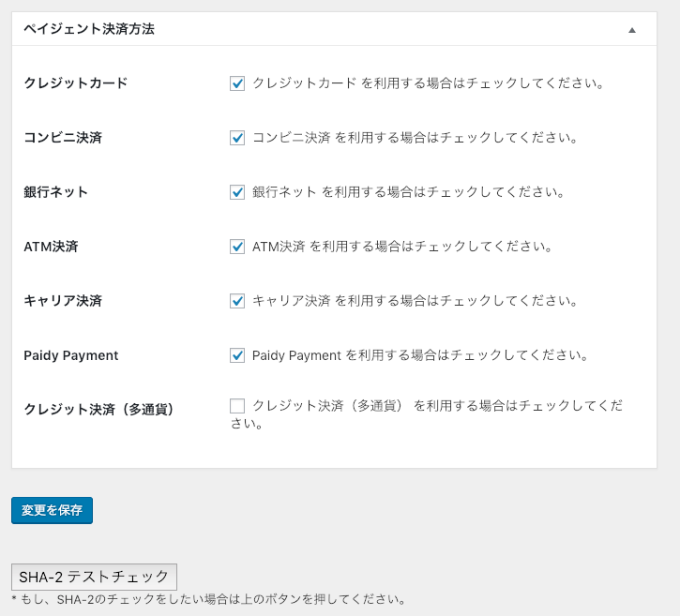
Task: Uncheck the Paidy Payment checkbox
Action: tap(237, 355)
